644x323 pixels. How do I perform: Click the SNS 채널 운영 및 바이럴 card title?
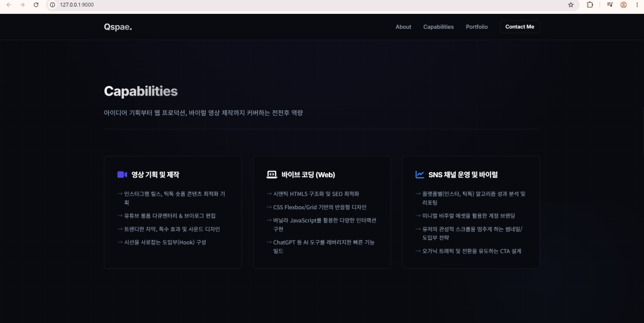pyautogui.click(x=463, y=175)
